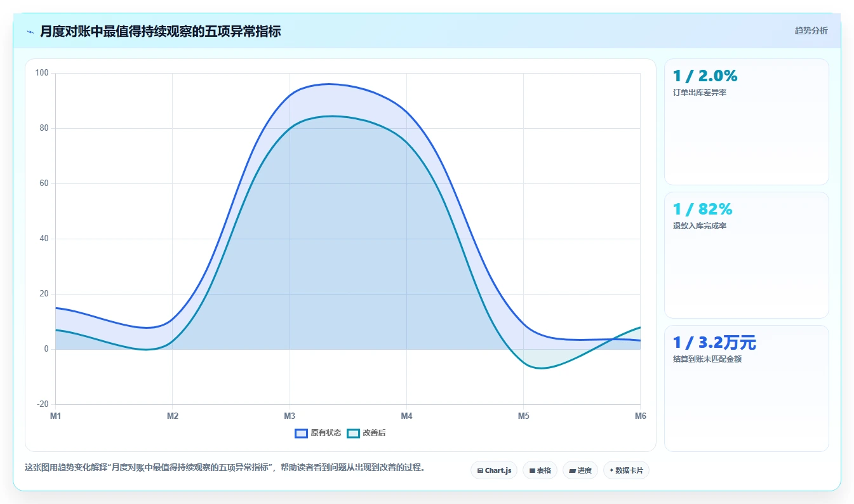Click the teal 改善后 legend color box

pos(354,433)
